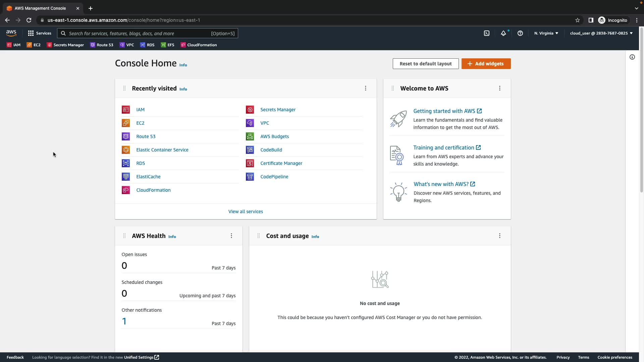Image resolution: width=644 pixels, height=362 pixels.
Task: Click the AWS Budgets service icon
Action: tap(250, 136)
